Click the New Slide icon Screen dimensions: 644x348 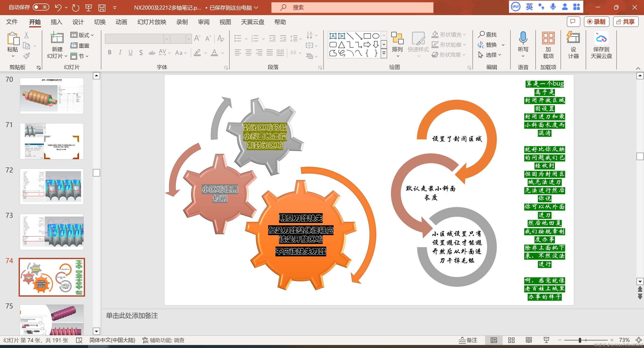click(57, 38)
